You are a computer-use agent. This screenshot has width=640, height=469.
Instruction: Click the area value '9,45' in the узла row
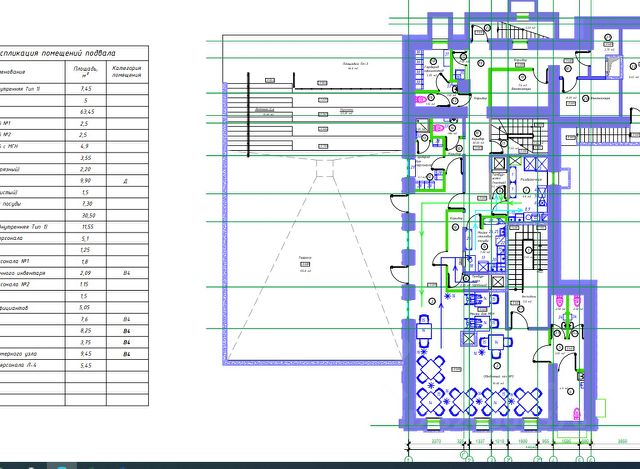[86, 354]
